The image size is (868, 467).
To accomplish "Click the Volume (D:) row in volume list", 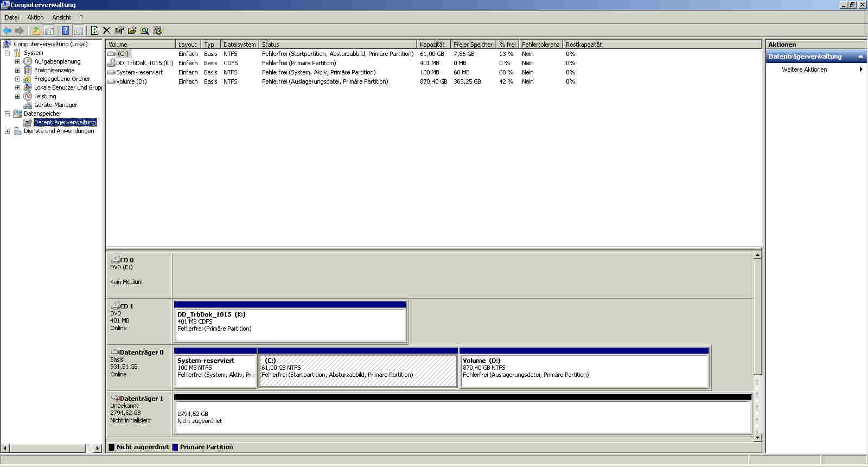I will pos(433,81).
